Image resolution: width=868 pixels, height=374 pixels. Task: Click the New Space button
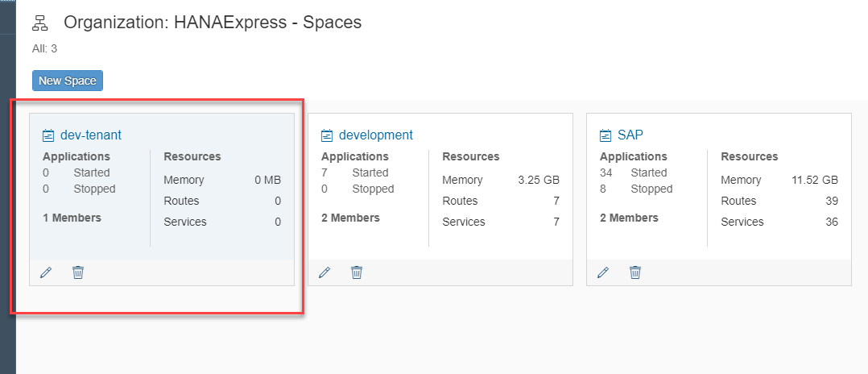point(68,81)
